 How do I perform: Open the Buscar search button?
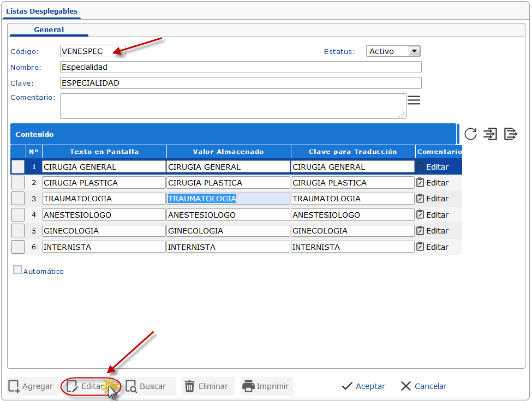pos(146,386)
